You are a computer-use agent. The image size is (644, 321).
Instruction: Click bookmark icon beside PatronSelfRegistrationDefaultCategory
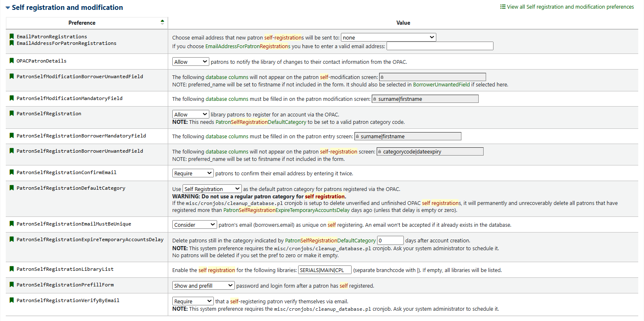pyautogui.click(x=12, y=188)
